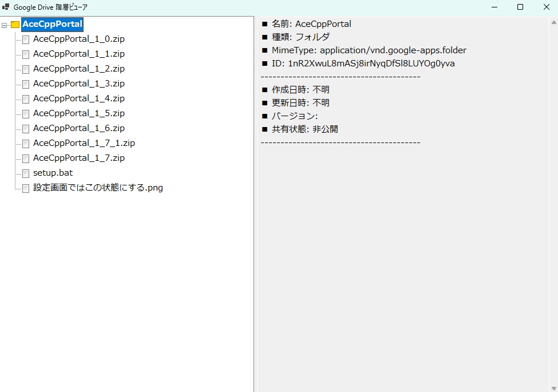Maximize the Google Drive 階層ビューア window
This screenshot has width=558, height=392.
pos(520,7)
